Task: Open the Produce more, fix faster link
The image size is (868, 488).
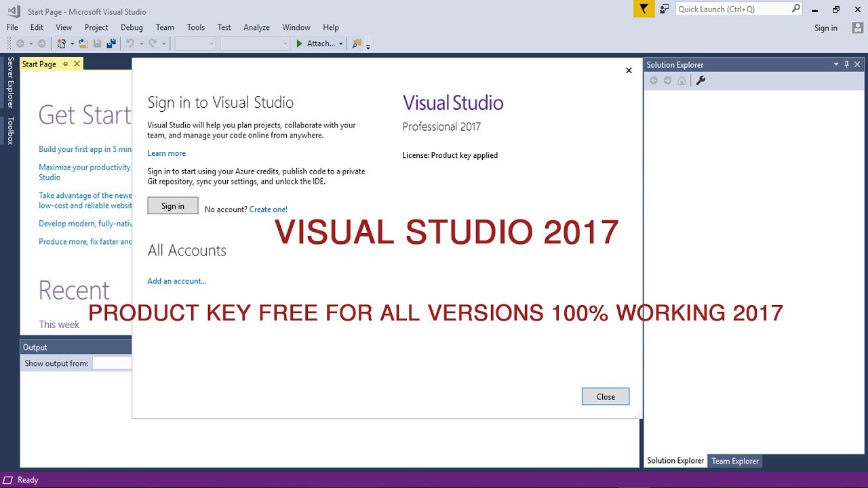Action: [x=85, y=241]
